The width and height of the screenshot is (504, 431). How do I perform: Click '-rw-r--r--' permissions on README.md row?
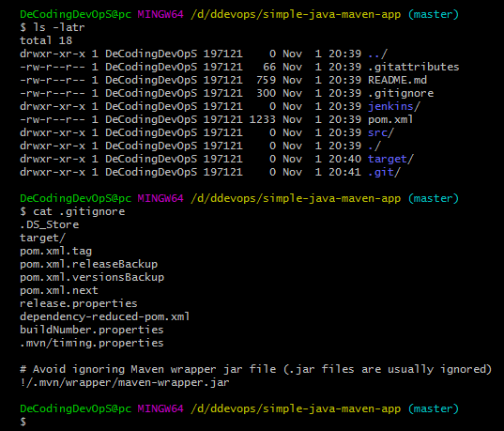(53, 80)
